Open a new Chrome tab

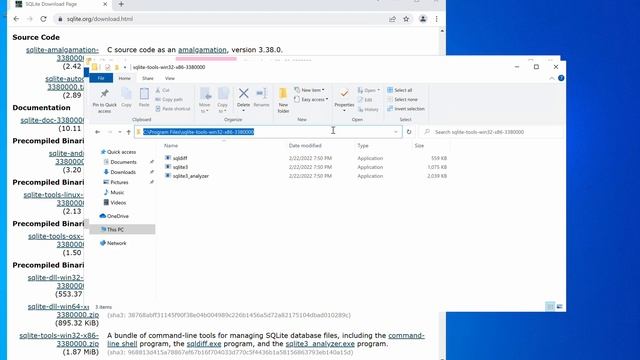pyautogui.click(x=121, y=4)
